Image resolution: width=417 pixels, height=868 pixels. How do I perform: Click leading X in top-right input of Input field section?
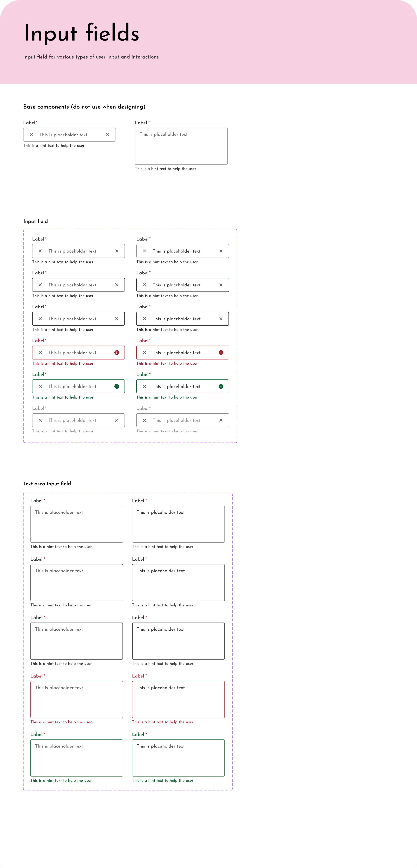coord(144,251)
